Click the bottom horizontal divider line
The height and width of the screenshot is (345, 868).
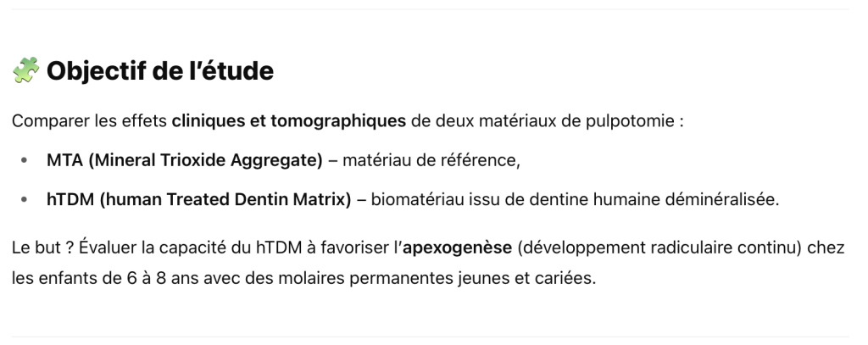pyautogui.click(x=430, y=337)
